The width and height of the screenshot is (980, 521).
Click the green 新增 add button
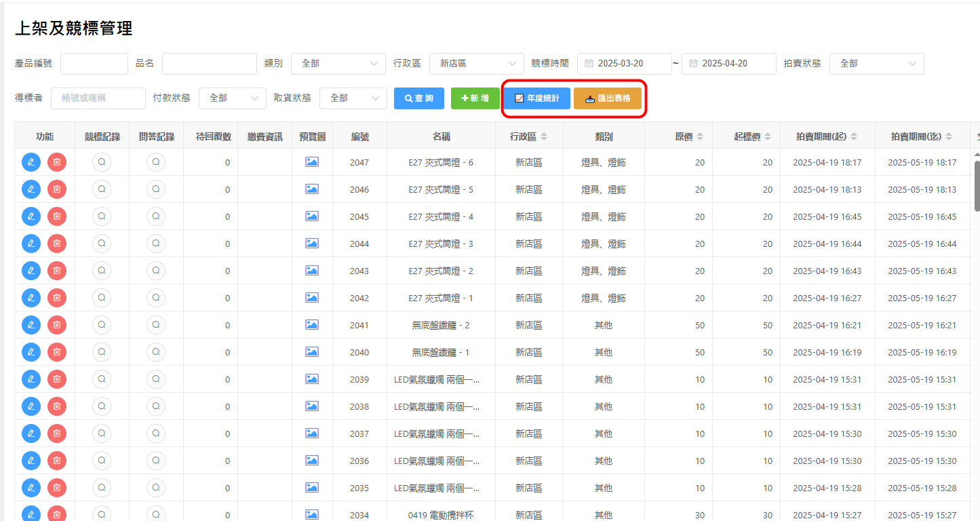(x=475, y=98)
